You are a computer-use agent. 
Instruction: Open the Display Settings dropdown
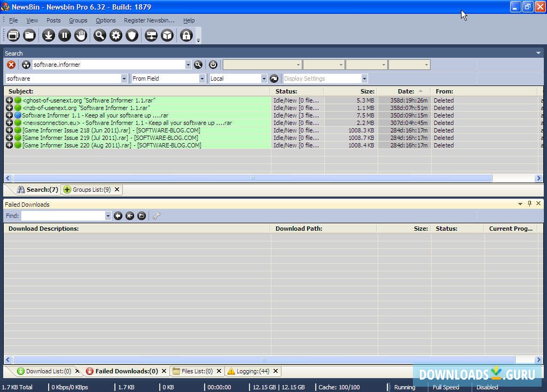(364, 78)
